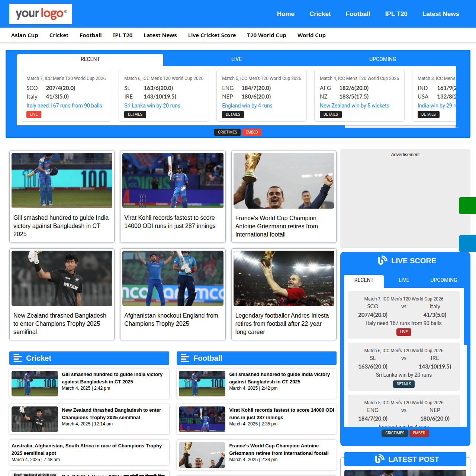Open Andres Iniesta retirement article image
This screenshot has height=476, width=476.
click(284, 278)
